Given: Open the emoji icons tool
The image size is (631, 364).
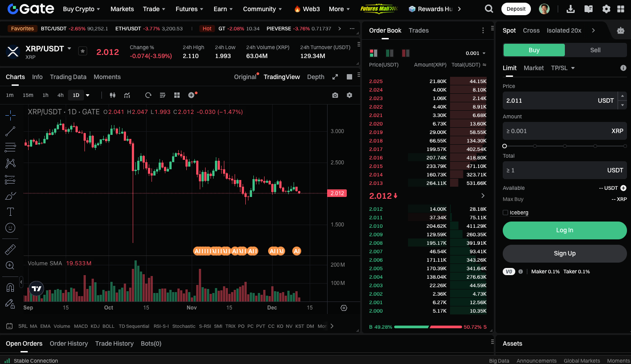Looking at the screenshot, I should pos(10,228).
